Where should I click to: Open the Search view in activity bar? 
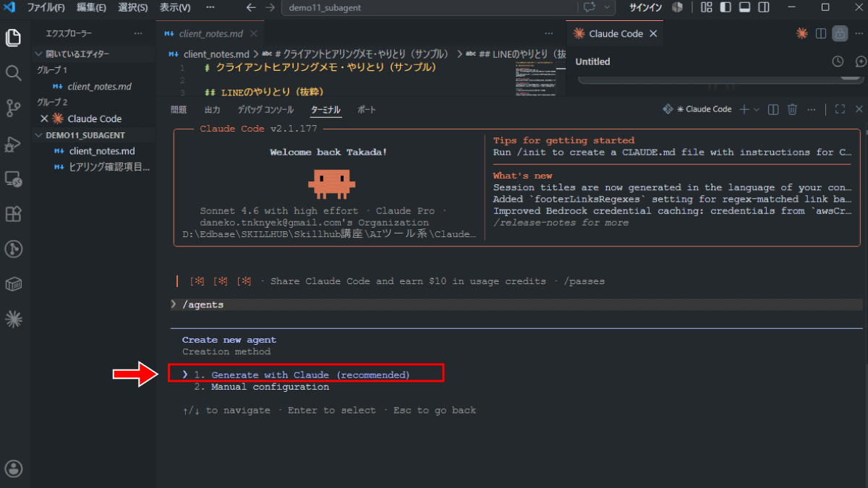(13, 72)
